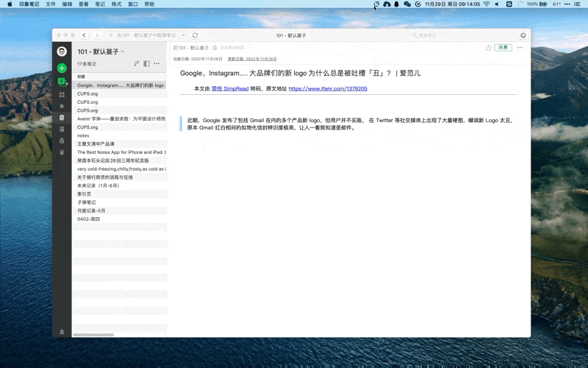Select note 癸酉本石头记后28回三周年纪念版

pos(119,160)
